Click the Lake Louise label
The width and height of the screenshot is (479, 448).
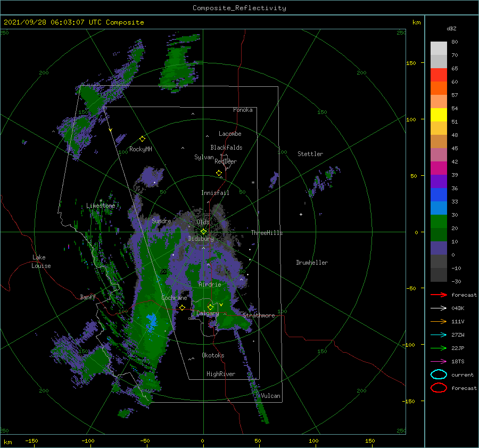click(x=41, y=262)
